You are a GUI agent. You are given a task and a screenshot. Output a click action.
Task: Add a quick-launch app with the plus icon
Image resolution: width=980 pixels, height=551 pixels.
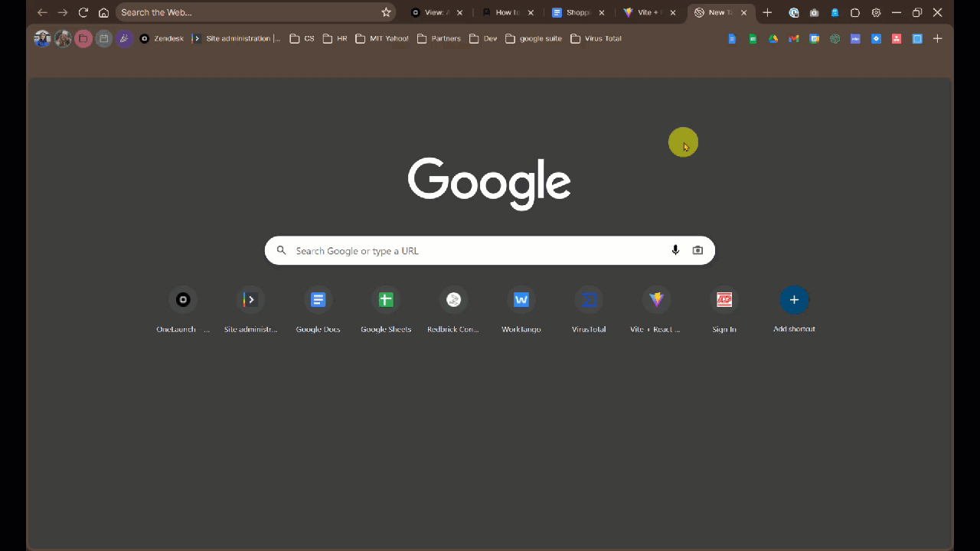coord(938,38)
